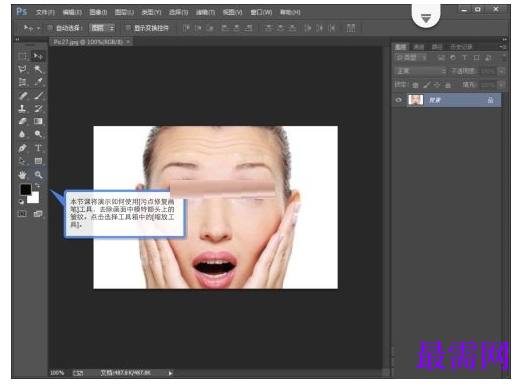This screenshot has height=387, width=528.
Task: Select the Brush tool
Action: point(38,96)
